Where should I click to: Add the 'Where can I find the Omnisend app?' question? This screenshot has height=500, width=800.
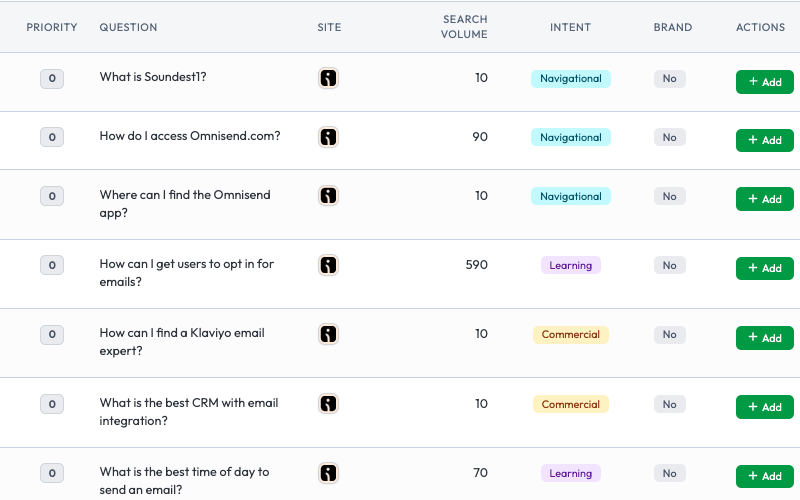(765, 199)
